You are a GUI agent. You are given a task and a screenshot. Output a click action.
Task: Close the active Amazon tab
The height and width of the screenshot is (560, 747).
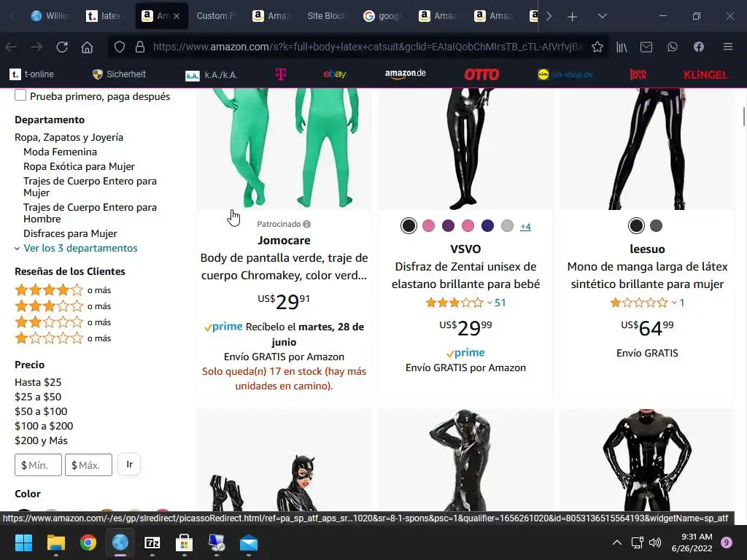click(x=177, y=16)
